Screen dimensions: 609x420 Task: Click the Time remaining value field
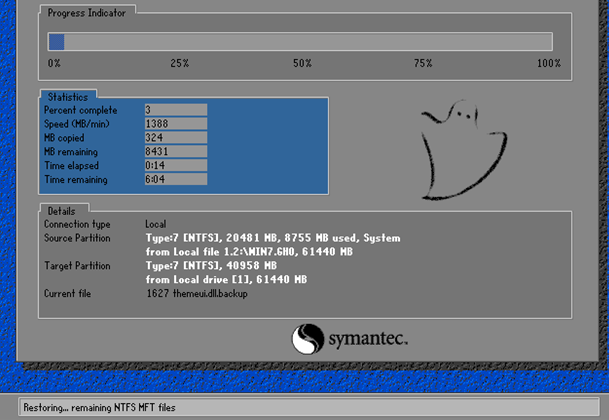(175, 180)
